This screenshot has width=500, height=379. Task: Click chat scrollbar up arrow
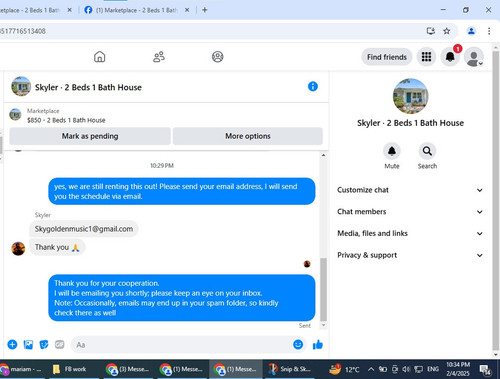323,155
